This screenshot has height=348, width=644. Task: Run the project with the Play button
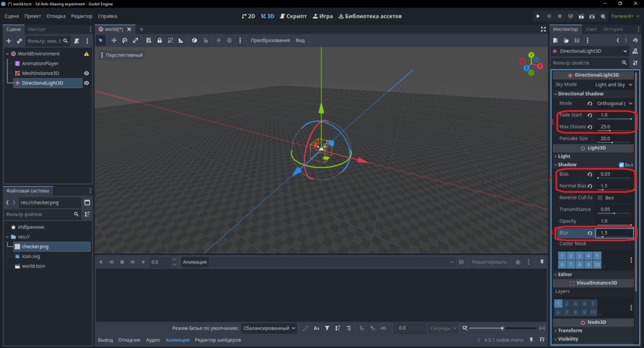[x=538, y=16]
